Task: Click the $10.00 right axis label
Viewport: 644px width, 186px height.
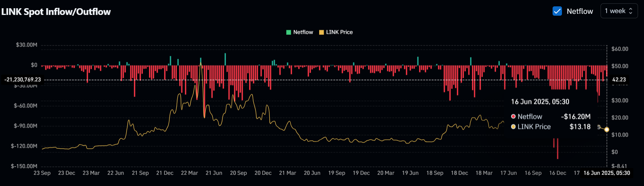Action: click(x=620, y=135)
